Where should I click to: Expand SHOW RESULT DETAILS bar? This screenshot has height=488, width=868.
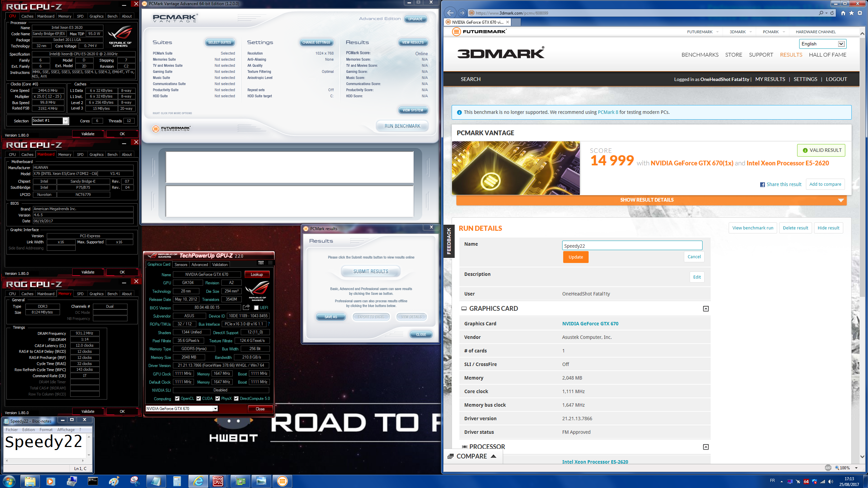pos(651,200)
